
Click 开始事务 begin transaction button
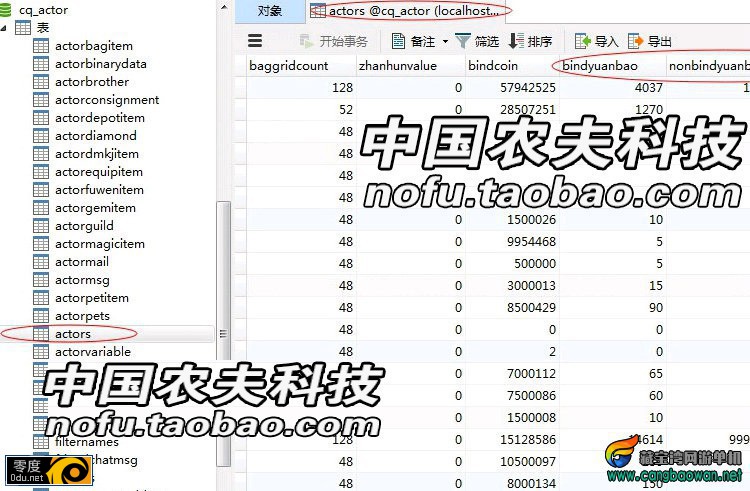point(333,41)
